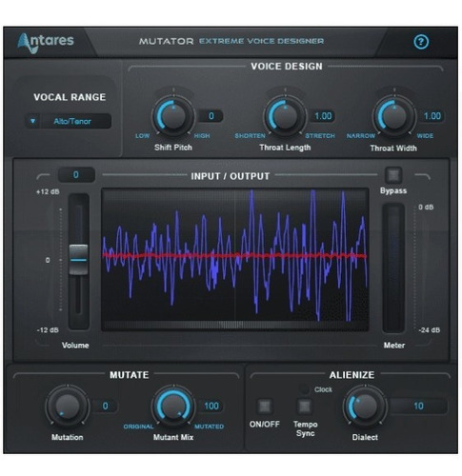Image resolution: width=462 pixels, height=476 pixels.
Task: Toggle the Tempo Sync button
Action: (x=305, y=406)
